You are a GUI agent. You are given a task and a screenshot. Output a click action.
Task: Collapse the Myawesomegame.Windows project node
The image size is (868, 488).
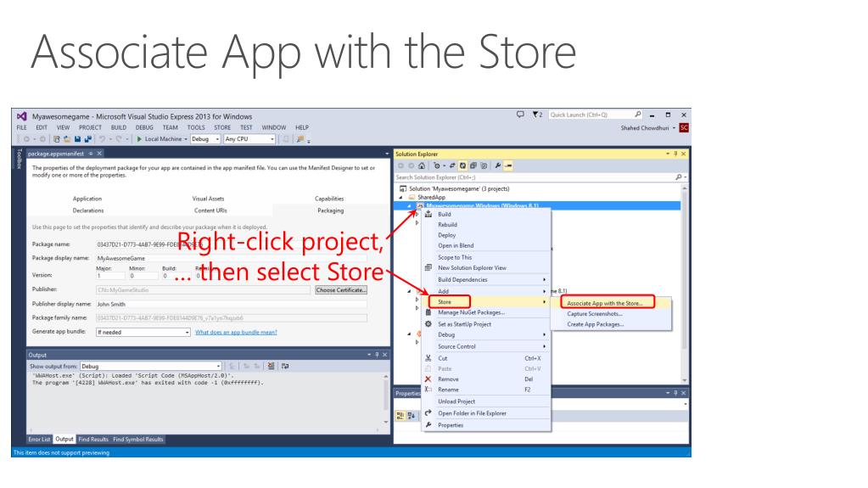point(410,206)
